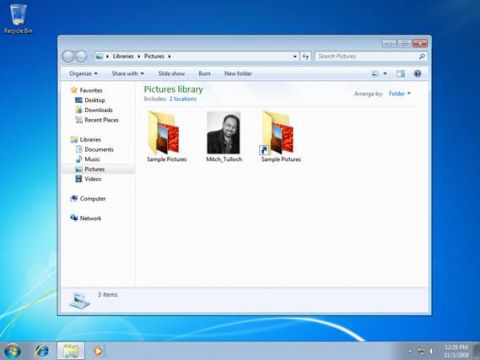Select Computer in the navigation pane
The height and width of the screenshot is (360, 480).
point(93,199)
